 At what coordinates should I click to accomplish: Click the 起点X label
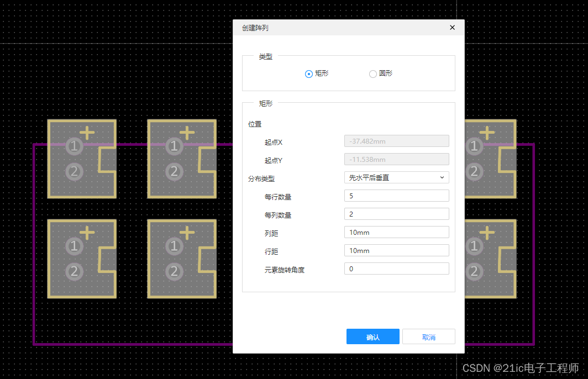tap(274, 143)
